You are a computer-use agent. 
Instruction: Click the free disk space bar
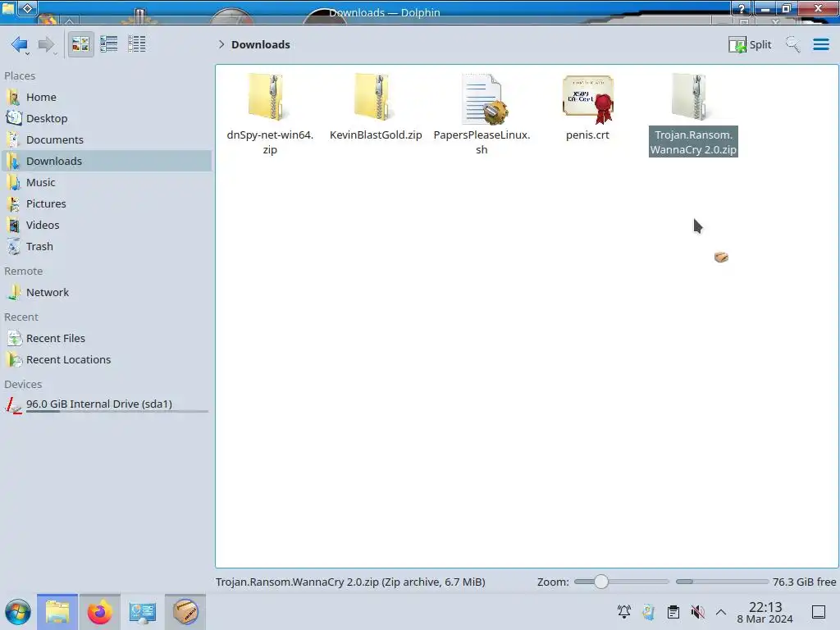(722, 582)
